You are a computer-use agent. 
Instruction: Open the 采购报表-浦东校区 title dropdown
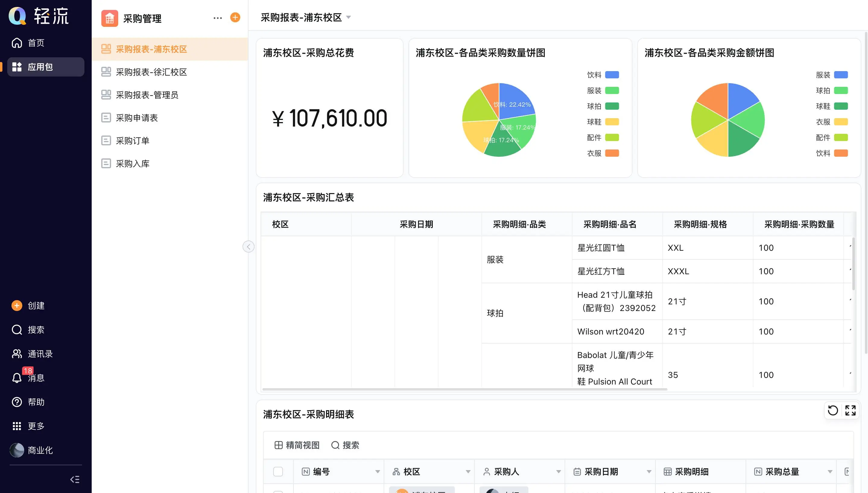pos(348,17)
